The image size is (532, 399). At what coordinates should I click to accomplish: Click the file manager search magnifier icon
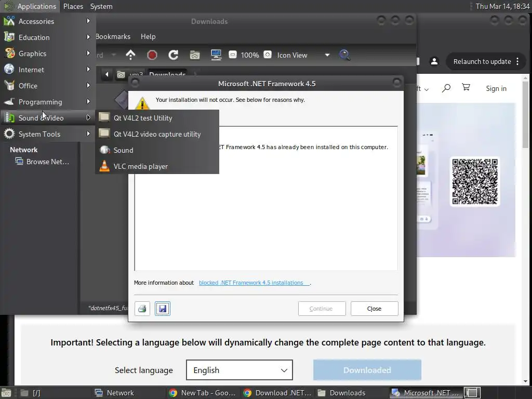click(x=344, y=55)
